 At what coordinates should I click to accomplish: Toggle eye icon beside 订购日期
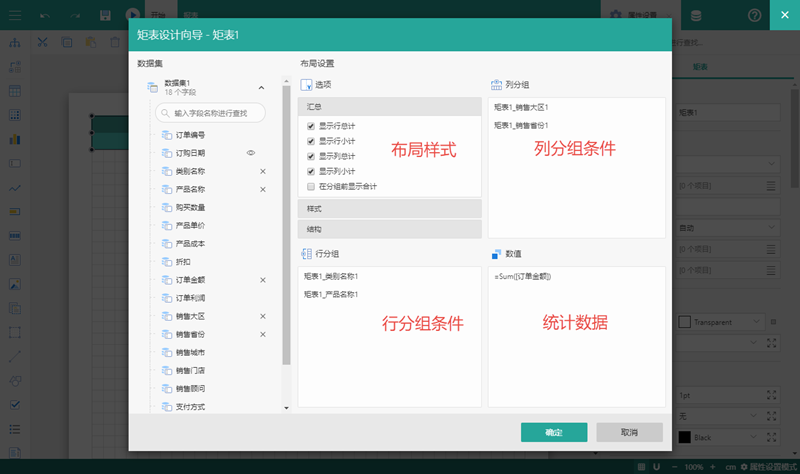tap(251, 153)
